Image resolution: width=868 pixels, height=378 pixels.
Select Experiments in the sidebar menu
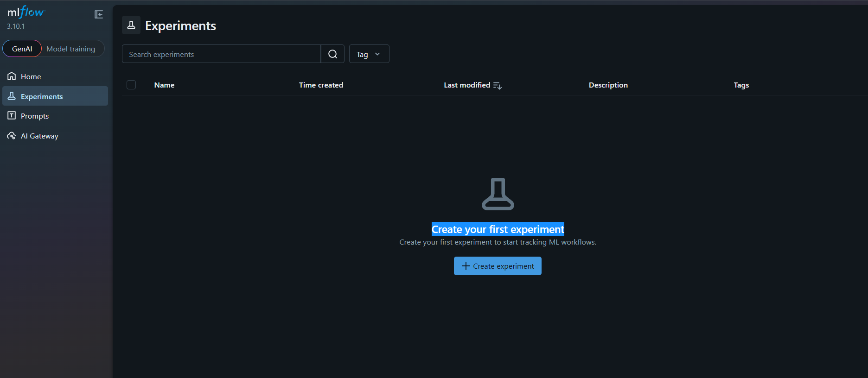pos(42,96)
